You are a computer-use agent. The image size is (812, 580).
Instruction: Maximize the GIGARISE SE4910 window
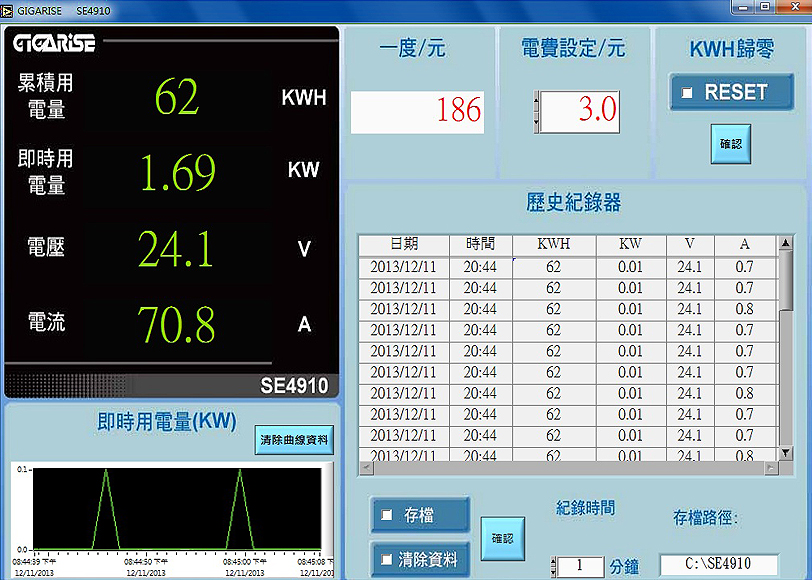click(x=765, y=7)
